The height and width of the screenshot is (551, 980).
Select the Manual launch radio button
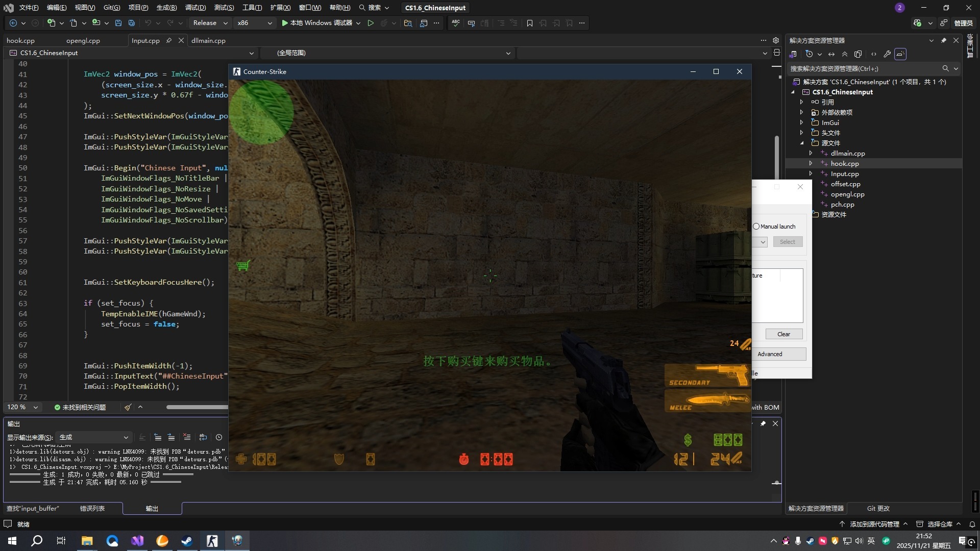pos(756,226)
